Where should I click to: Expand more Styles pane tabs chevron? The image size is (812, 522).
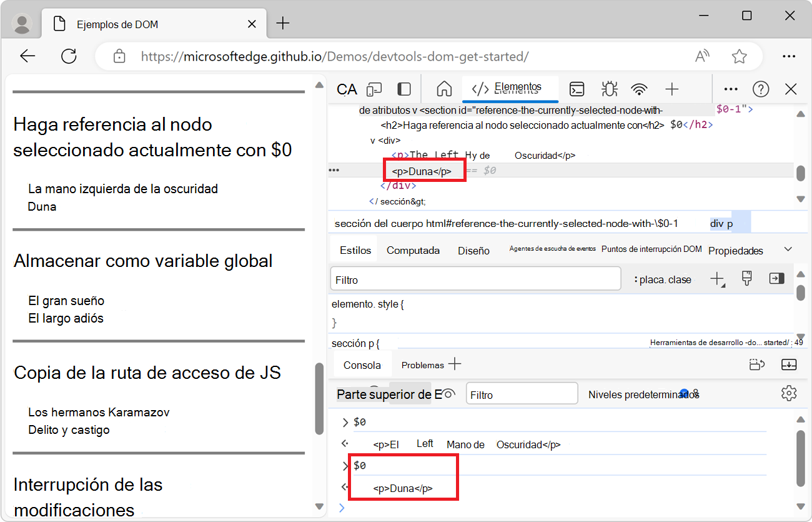788,249
